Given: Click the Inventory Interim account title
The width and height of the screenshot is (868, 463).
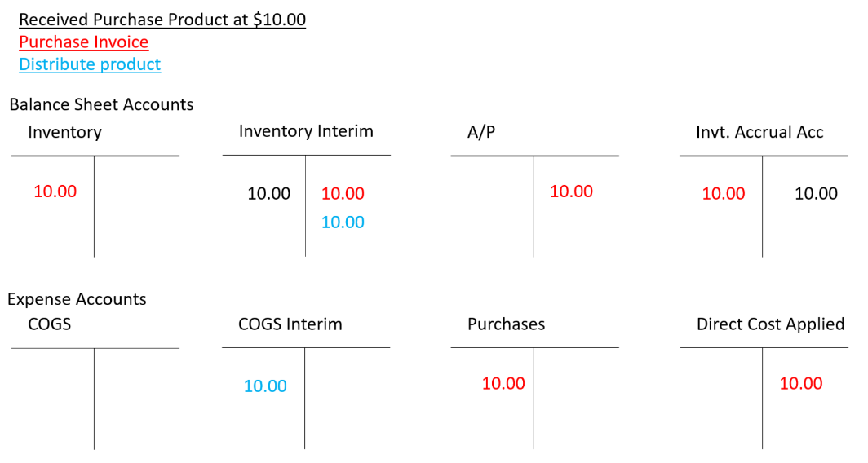Looking at the screenshot, I should [306, 131].
